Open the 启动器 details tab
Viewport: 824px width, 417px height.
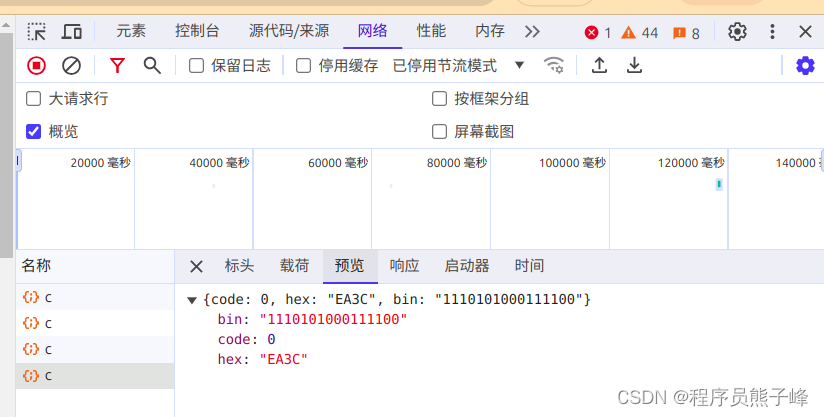pos(467,265)
